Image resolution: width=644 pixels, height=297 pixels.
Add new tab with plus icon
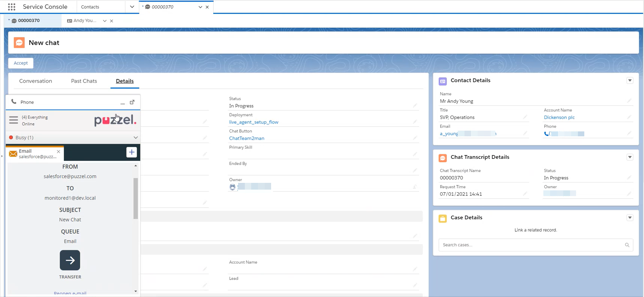coord(131,152)
